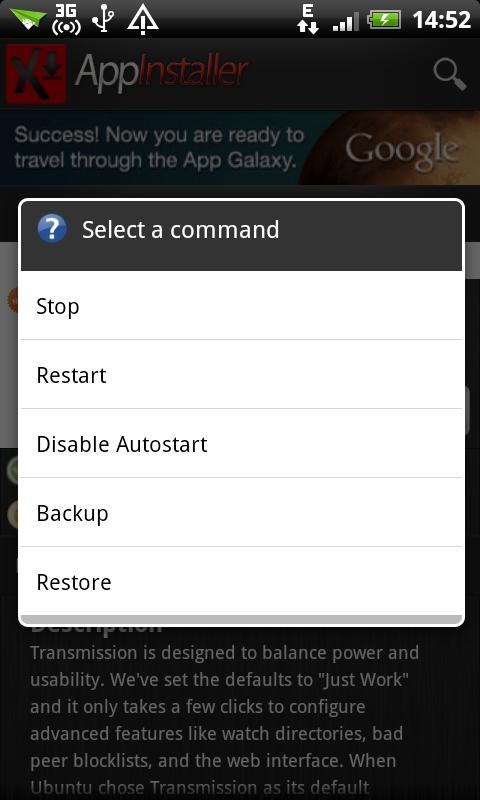Viewport: 480px width, 800px height.
Task: Tap the USB connection status icon
Action: (x=104, y=20)
